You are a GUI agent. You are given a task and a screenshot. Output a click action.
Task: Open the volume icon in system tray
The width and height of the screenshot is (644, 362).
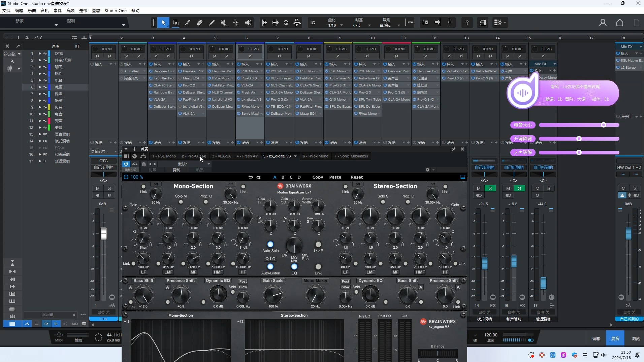[603, 355]
